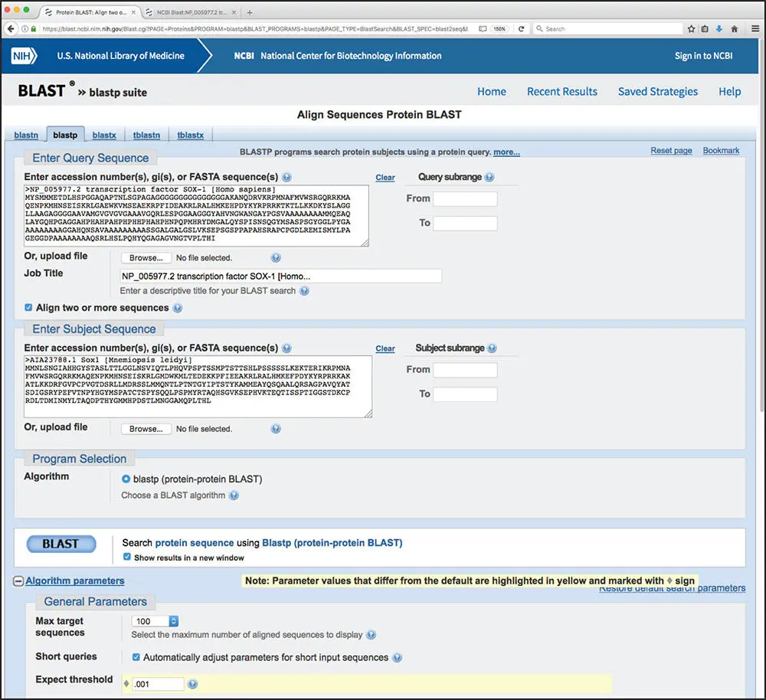Click help icon next to Expect threshold field

pos(193,684)
